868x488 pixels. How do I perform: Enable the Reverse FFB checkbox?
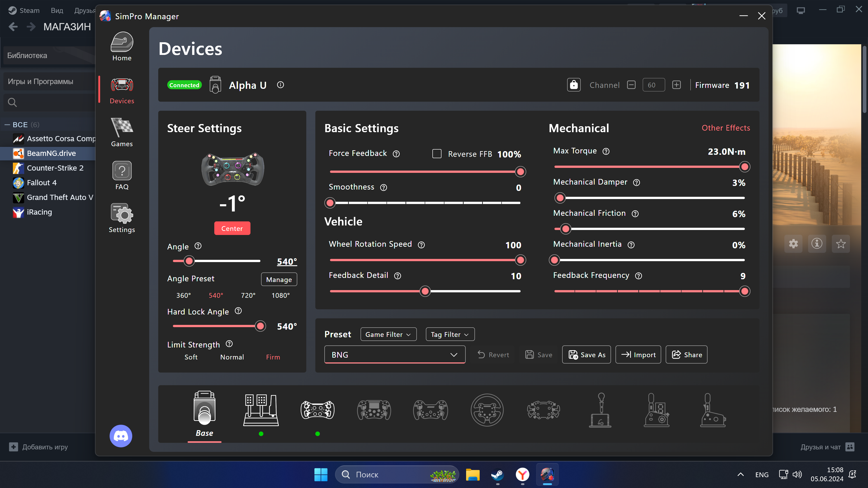[437, 154]
